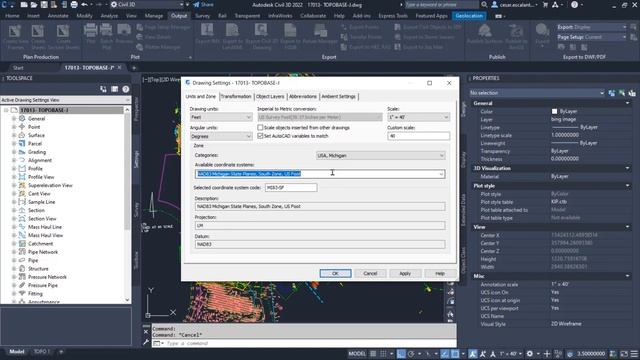Expand the Point node in Toolspace
This screenshot has width=640, height=360.
14,127
